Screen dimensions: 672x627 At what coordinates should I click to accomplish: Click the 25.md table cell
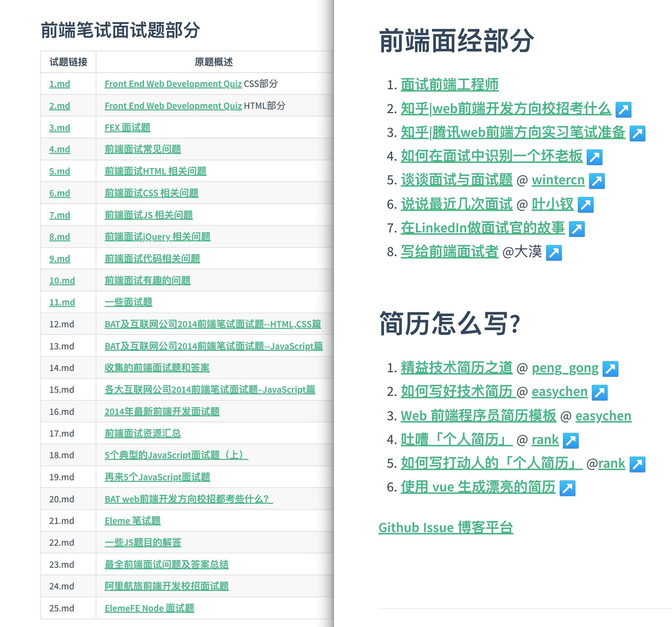(x=68, y=608)
